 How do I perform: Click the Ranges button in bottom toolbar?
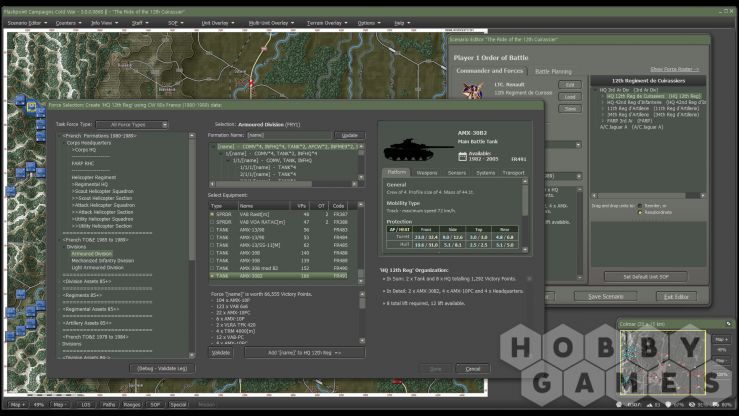(x=132, y=405)
